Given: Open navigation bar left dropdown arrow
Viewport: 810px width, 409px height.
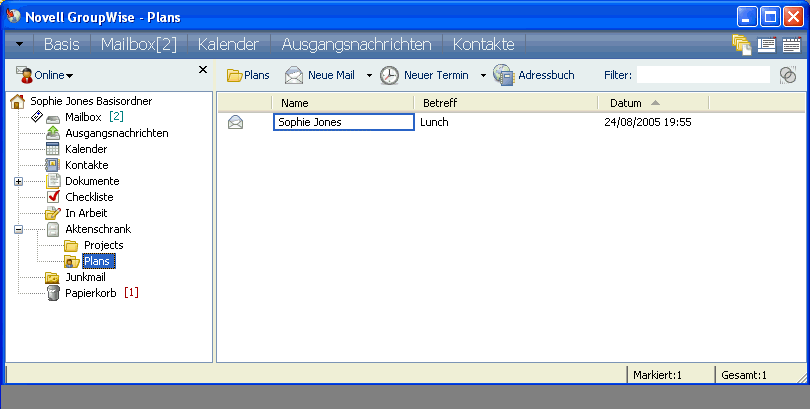Looking at the screenshot, I should coord(20,44).
